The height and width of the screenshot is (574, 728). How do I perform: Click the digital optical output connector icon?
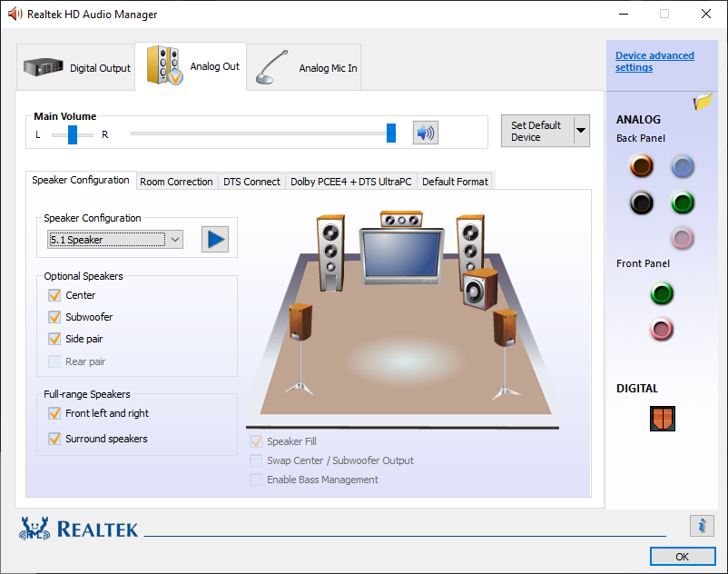tap(662, 418)
